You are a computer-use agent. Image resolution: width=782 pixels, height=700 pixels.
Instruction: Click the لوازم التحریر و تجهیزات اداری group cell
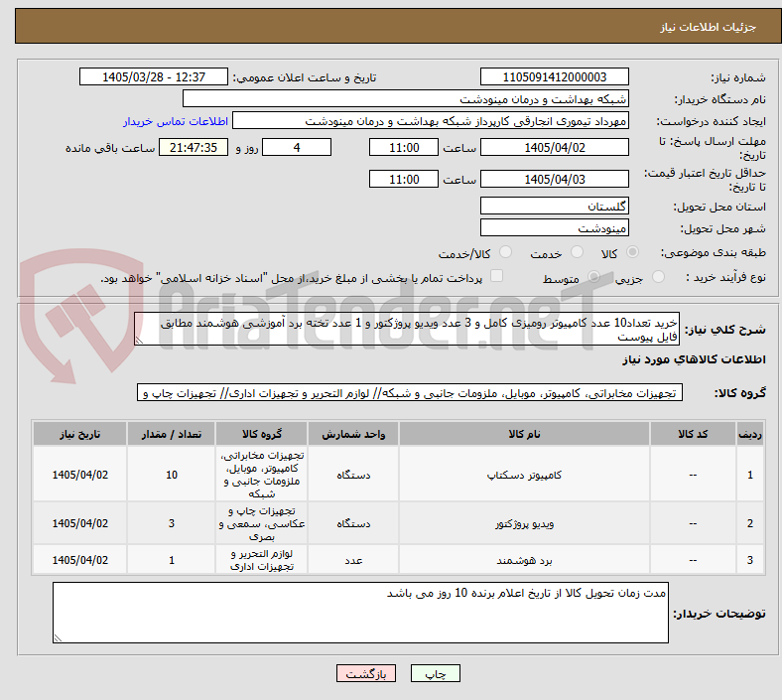pos(262,560)
